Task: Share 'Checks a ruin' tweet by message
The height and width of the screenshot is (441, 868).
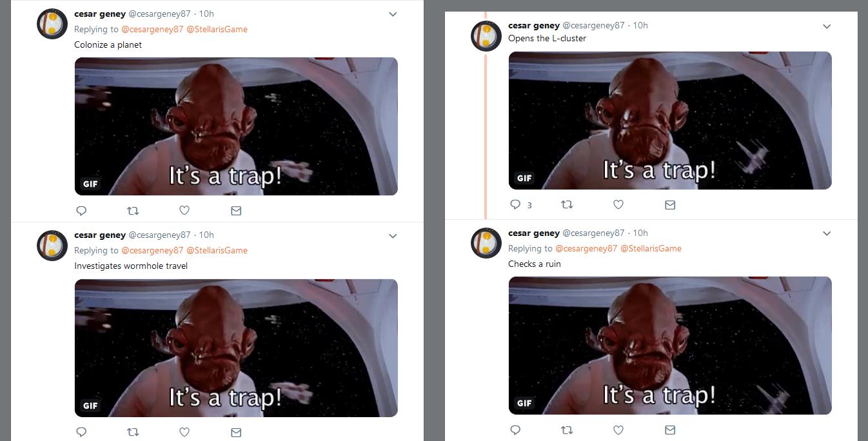Action: (x=670, y=429)
